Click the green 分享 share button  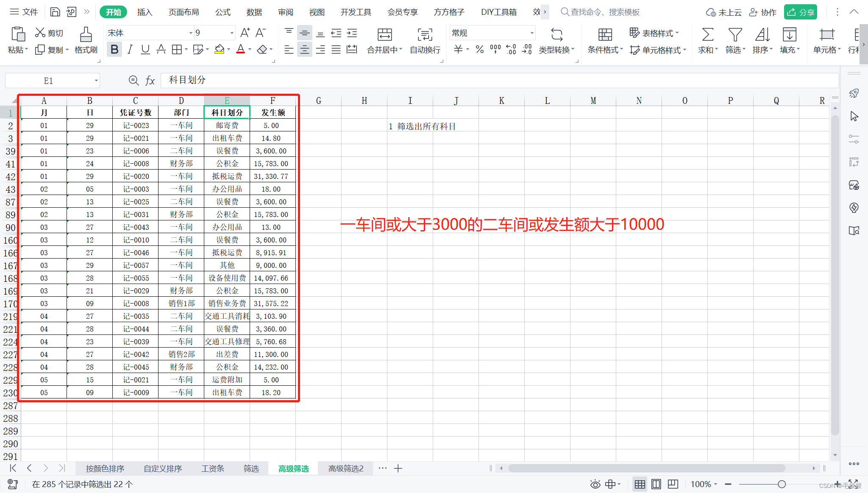pos(800,12)
